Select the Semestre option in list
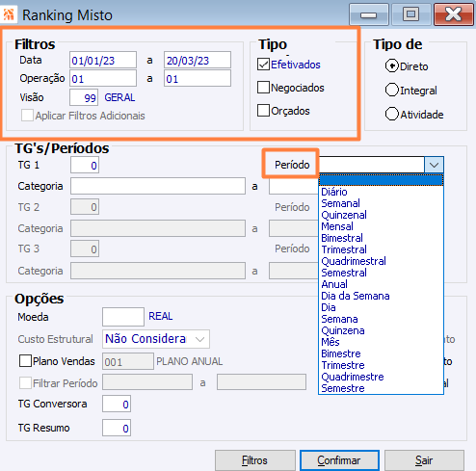This screenshot has width=476, height=471. click(381, 388)
